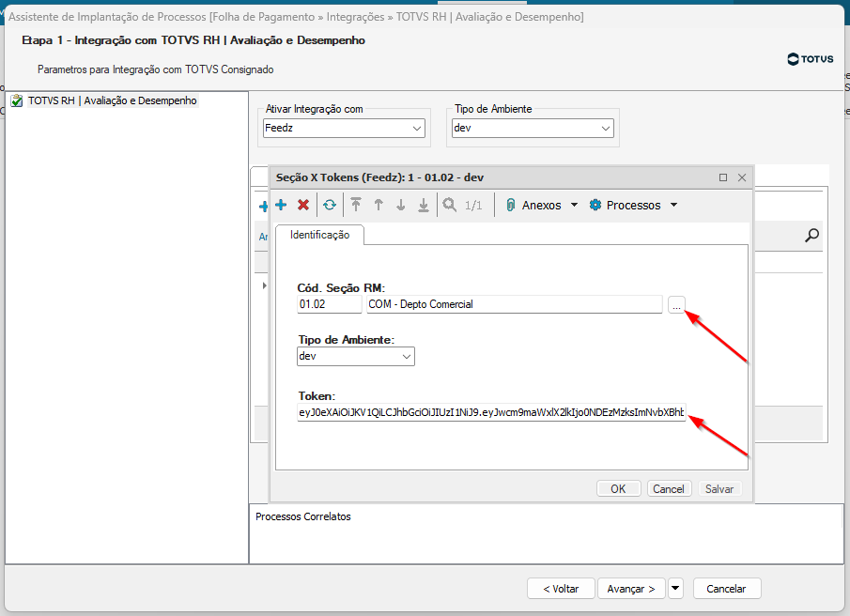Open the dialog's Tipo de Ambiente dev dropdown
The height and width of the screenshot is (616, 850).
(x=356, y=357)
